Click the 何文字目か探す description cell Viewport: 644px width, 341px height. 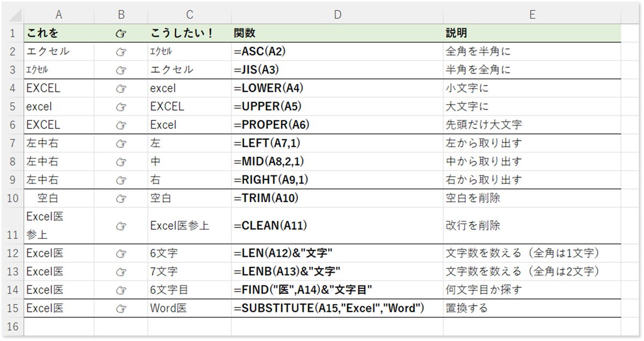coord(532,290)
